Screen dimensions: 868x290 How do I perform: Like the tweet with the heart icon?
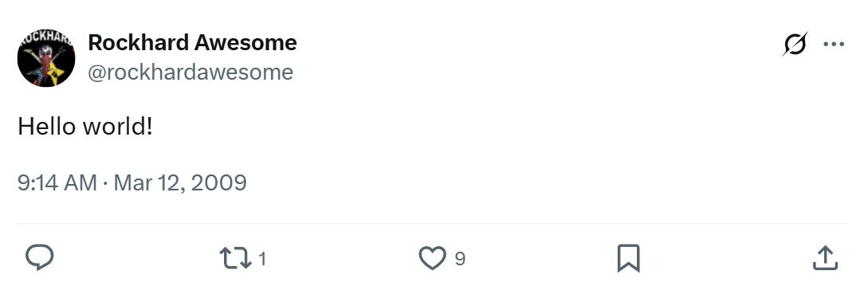click(432, 258)
